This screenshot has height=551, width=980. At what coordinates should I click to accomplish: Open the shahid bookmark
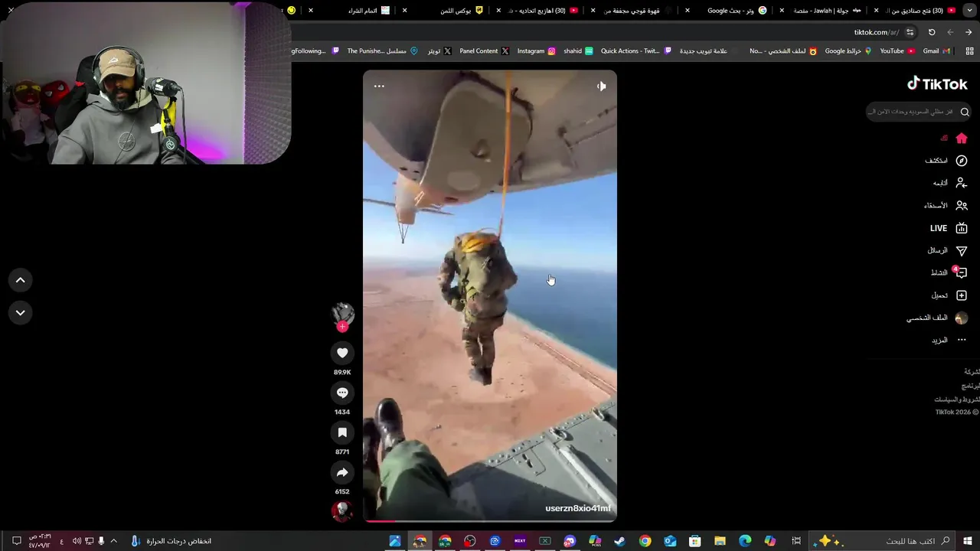tap(578, 51)
